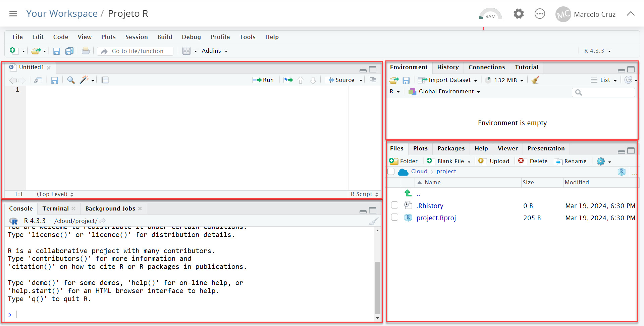Open the (Top Level) scope selector

55,194
